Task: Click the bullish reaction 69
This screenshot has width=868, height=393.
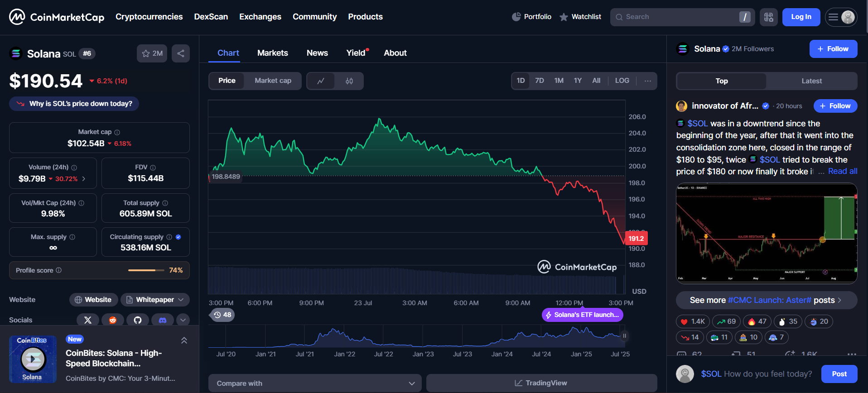Action: coord(726,321)
